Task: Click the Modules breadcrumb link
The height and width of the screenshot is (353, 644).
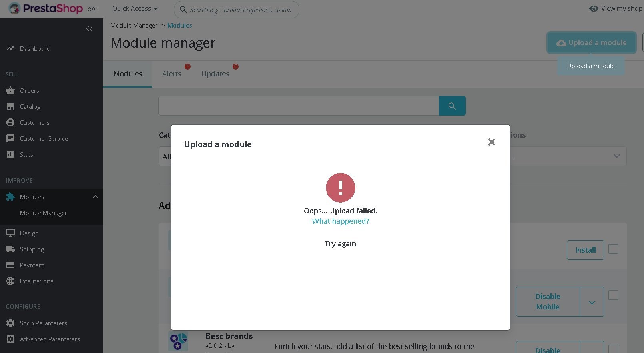Action: (x=179, y=25)
